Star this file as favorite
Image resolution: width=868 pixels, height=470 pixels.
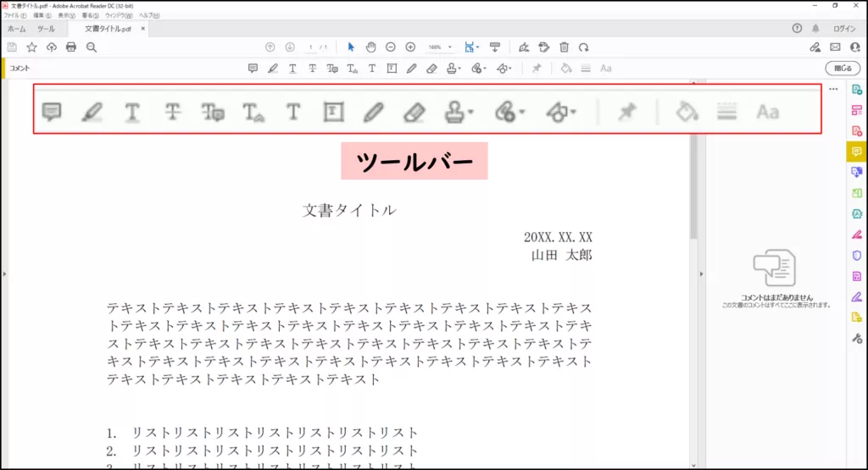click(x=31, y=47)
